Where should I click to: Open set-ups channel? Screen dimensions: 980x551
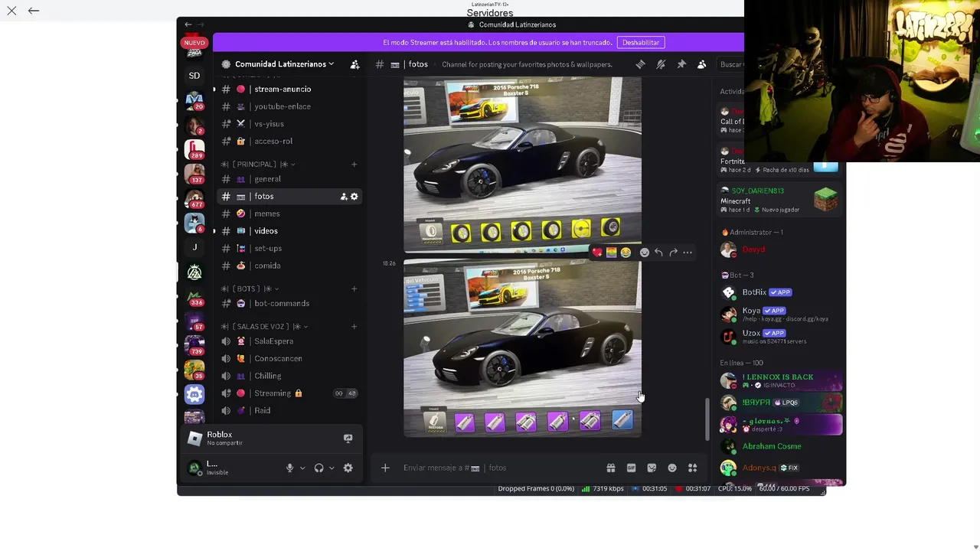289,249
